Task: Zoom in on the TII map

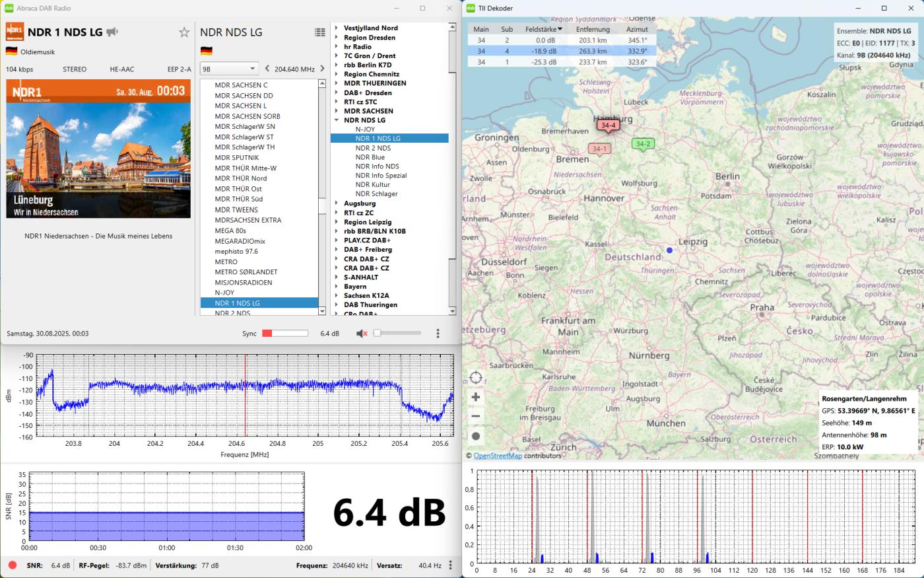Action: [476, 397]
